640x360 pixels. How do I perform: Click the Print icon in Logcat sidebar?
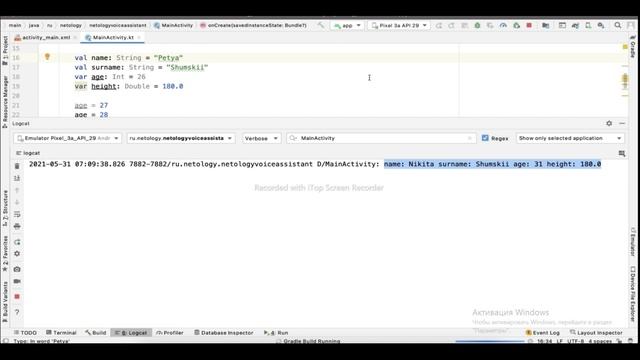[x=17, y=227]
